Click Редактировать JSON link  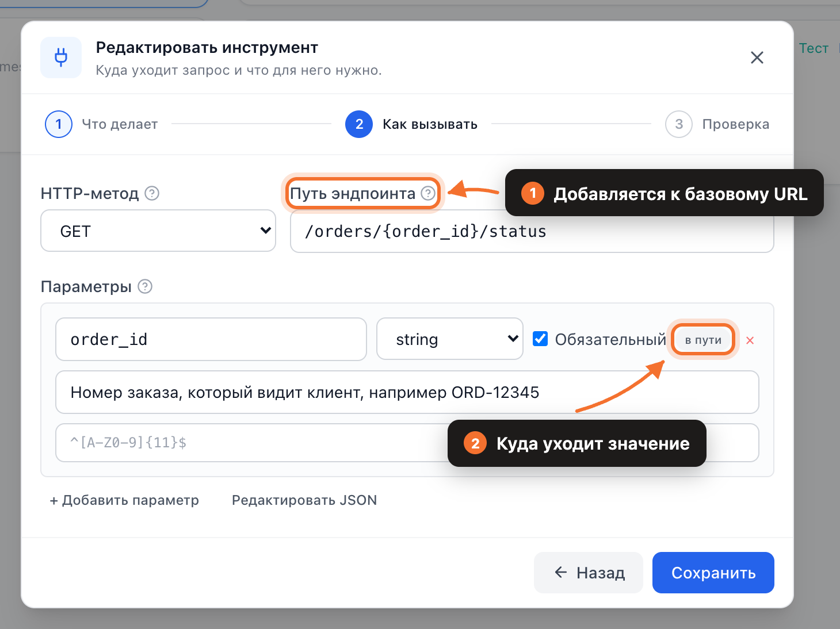coord(304,500)
